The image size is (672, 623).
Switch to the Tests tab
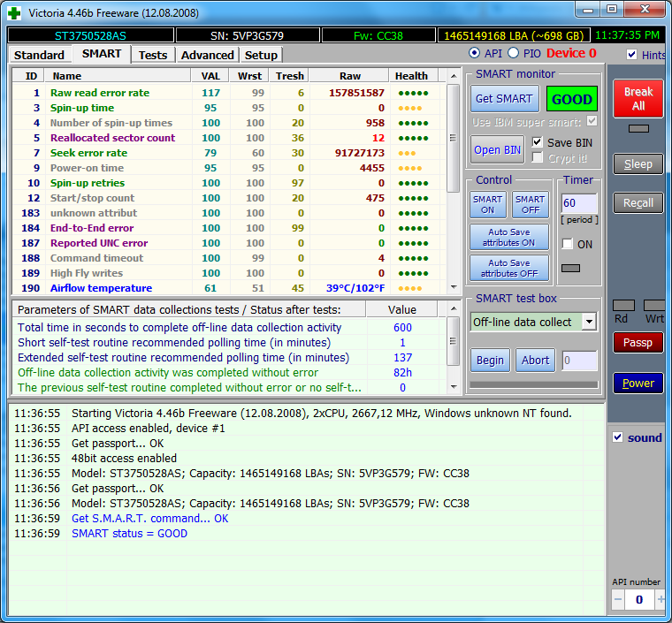tap(153, 55)
